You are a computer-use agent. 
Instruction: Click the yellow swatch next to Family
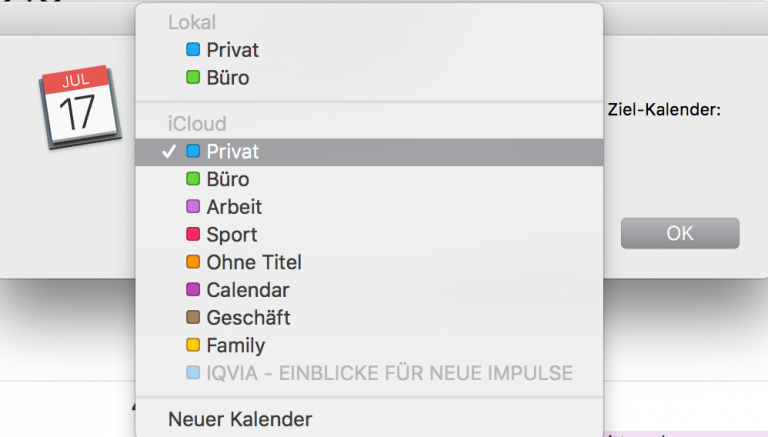(x=193, y=346)
